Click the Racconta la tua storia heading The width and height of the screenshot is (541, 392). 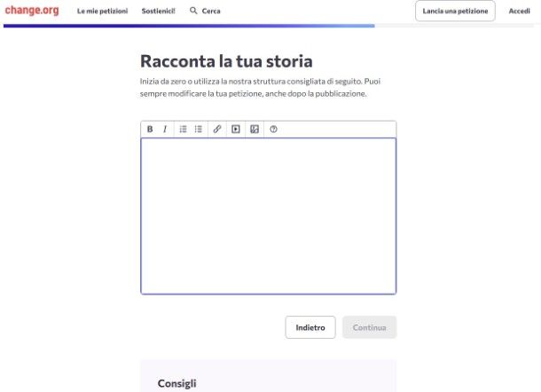[226, 61]
